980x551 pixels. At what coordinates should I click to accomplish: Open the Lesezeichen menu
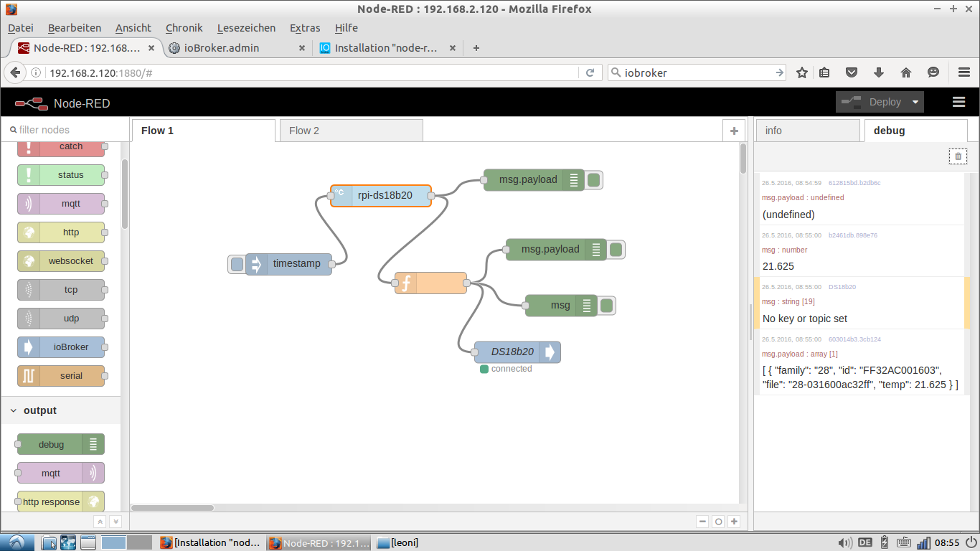click(x=246, y=28)
